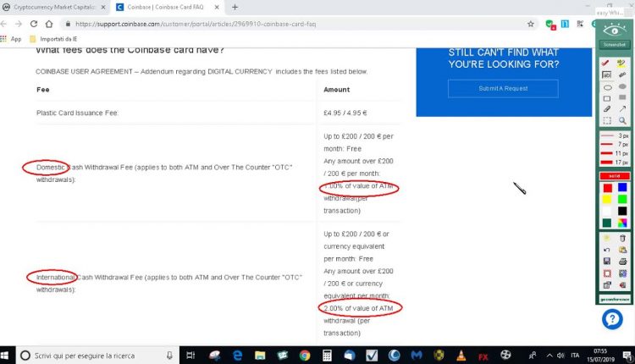Click the floppy disk save icon
Viewport: 635px width, 364px height.
[x=607, y=262]
